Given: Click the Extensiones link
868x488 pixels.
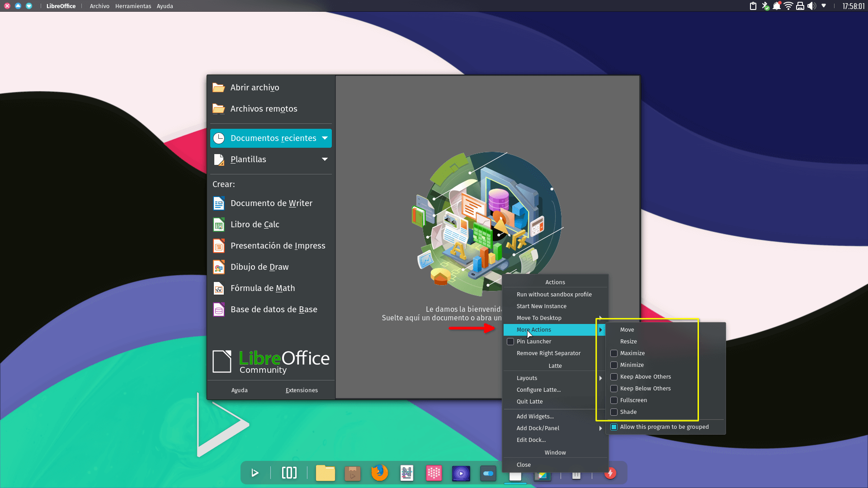Looking at the screenshot, I should tap(302, 390).
